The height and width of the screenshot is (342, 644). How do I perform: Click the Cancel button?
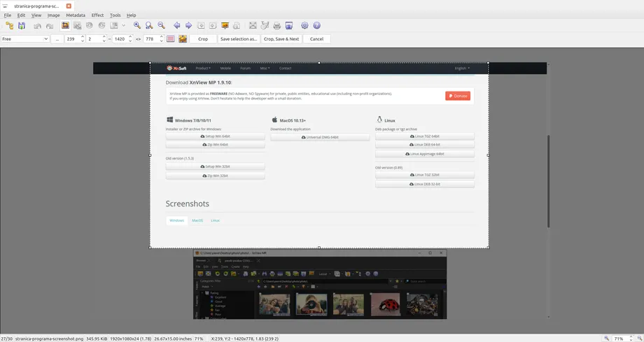pyautogui.click(x=316, y=39)
